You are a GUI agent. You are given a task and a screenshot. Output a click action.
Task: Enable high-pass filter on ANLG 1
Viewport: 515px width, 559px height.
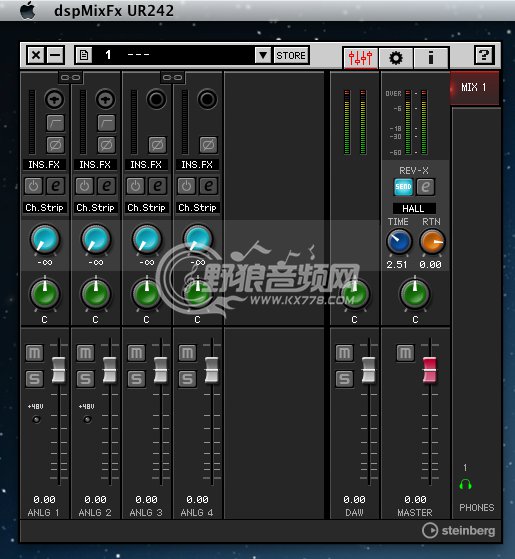(x=55, y=123)
